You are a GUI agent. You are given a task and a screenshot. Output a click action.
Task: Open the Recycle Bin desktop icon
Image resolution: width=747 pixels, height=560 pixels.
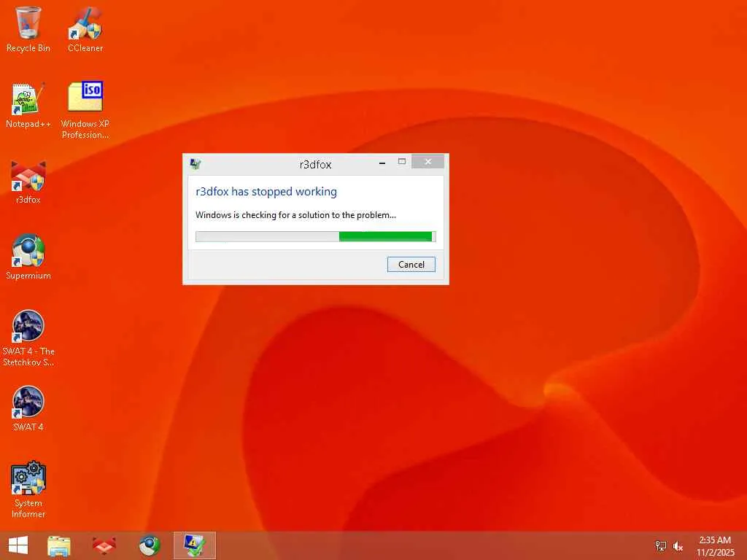tap(28, 29)
